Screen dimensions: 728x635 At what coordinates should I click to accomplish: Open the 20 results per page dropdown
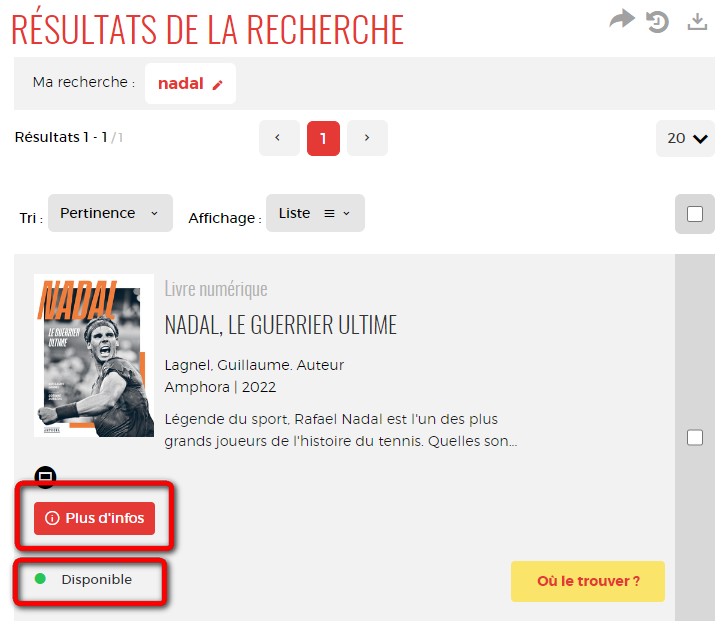tap(685, 138)
